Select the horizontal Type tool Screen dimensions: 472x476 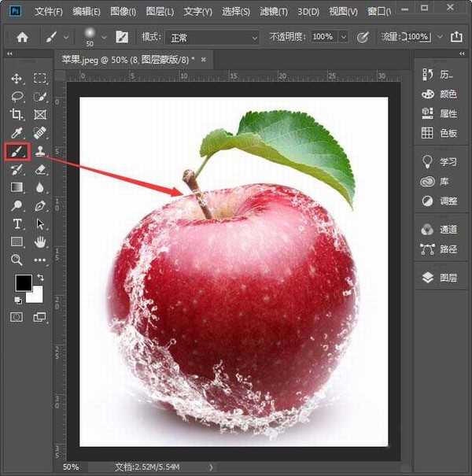click(17, 223)
